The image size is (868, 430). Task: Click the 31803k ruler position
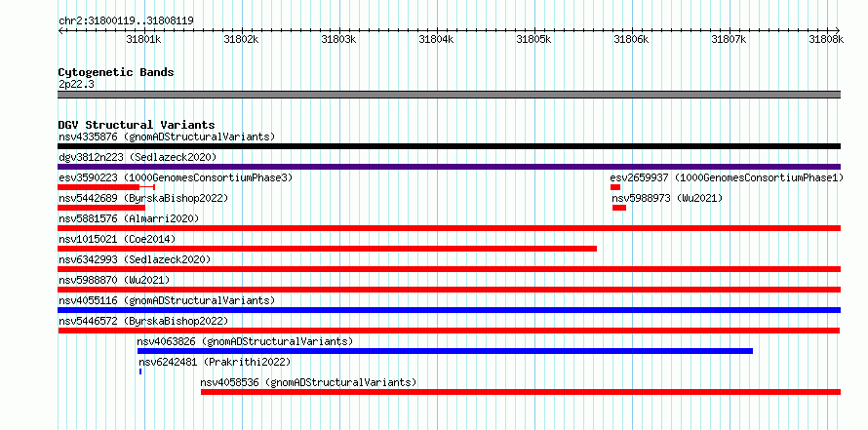pyautogui.click(x=338, y=39)
